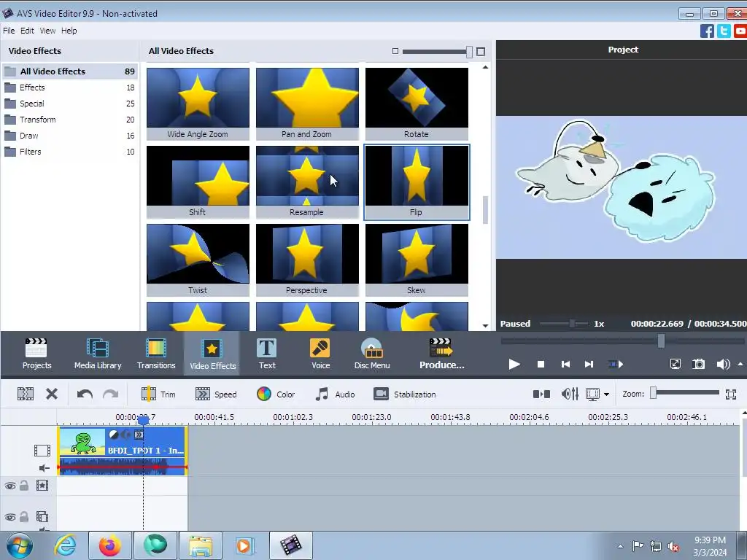Open the Facebook link icon
Screen dimensions: 747x560
[x=707, y=31]
